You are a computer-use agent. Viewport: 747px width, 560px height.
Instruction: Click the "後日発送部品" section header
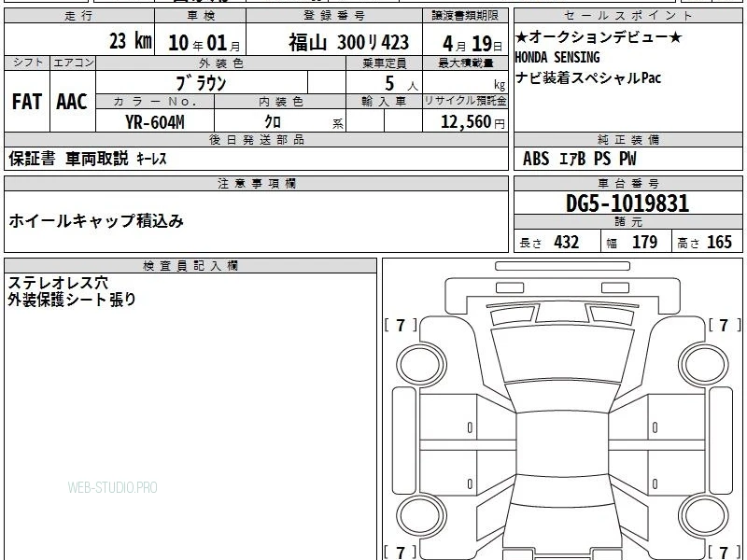tap(256, 139)
